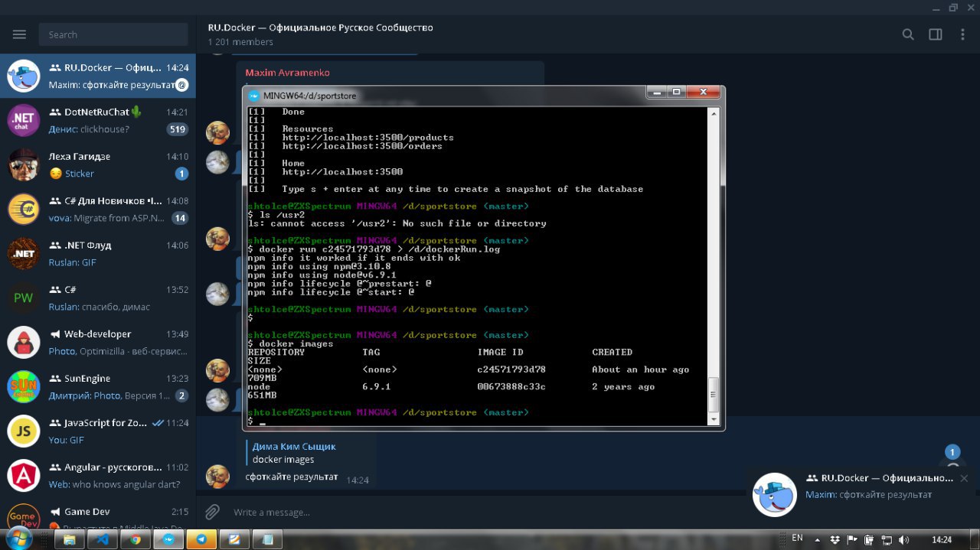Open the Action Center flag icon
Screen dimensions: 980x550
[x=851, y=539]
